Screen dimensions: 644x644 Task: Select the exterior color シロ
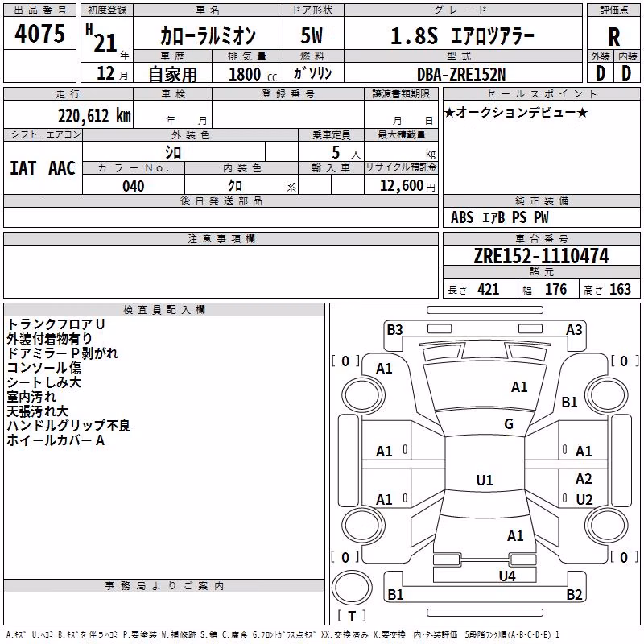[173, 152]
